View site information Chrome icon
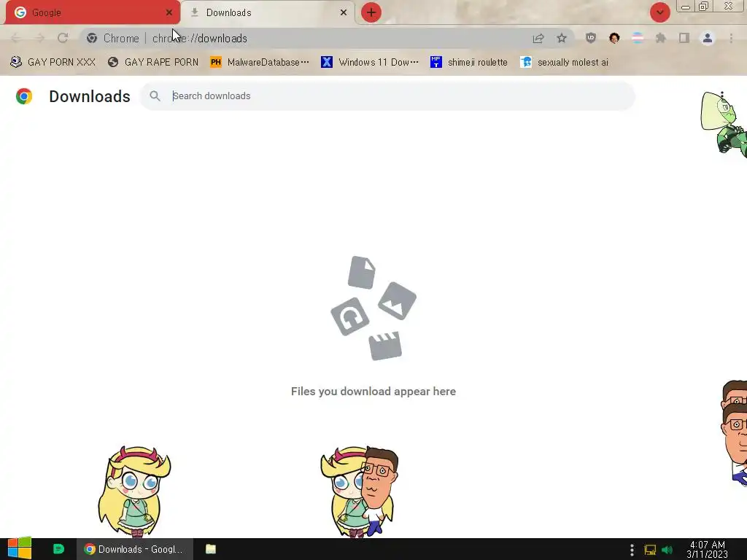 click(92, 38)
